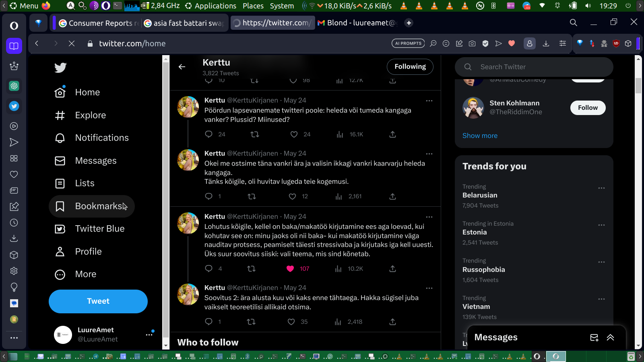Open new message composer in Messages drawer
644x362 pixels.
(594, 337)
